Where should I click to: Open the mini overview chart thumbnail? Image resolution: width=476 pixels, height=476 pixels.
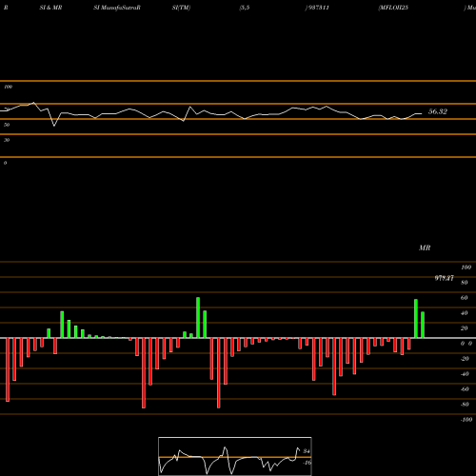pyautogui.click(x=235, y=456)
